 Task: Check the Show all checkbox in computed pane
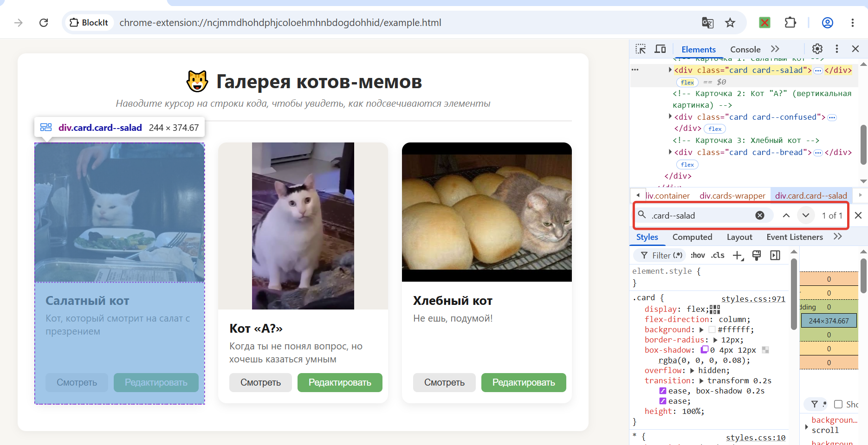pyautogui.click(x=838, y=404)
